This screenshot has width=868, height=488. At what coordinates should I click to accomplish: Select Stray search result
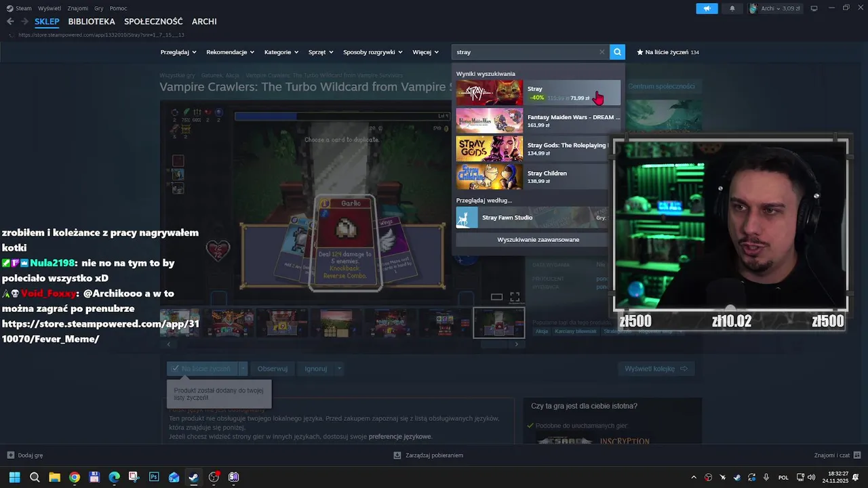(x=538, y=93)
